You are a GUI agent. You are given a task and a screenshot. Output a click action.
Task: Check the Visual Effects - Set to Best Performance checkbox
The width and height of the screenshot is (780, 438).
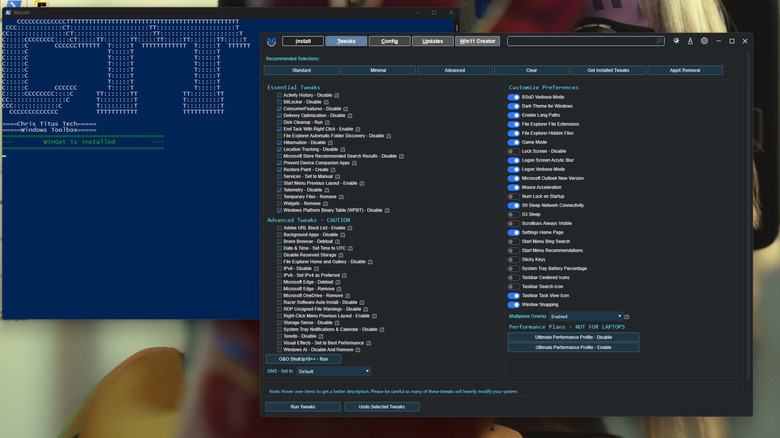click(280, 343)
